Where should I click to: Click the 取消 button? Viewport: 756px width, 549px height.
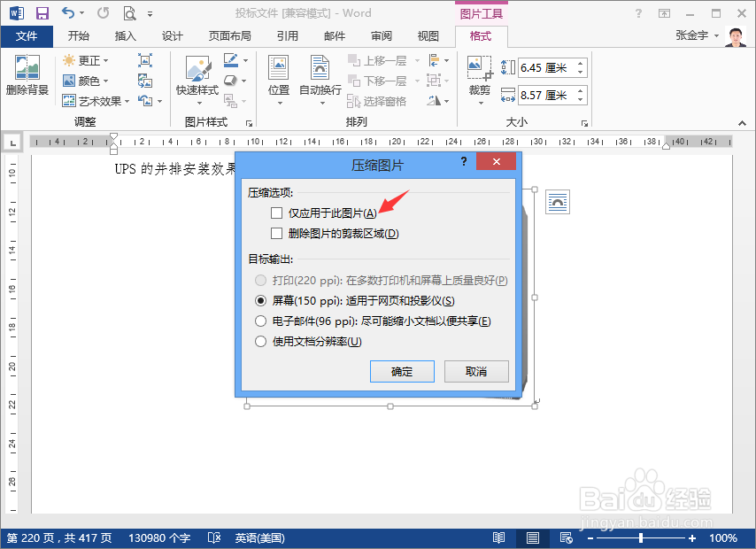[476, 371]
